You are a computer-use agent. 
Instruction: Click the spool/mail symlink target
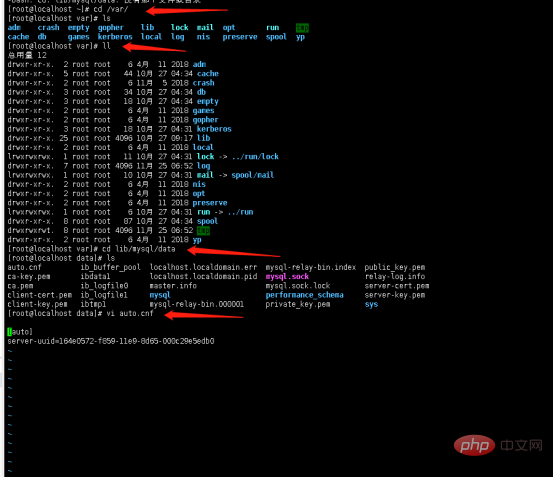click(253, 175)
